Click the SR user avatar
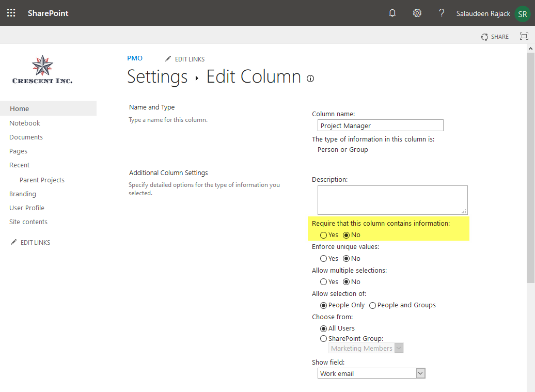The width and height of the screenshot is (535, 392). coord(522,13)
